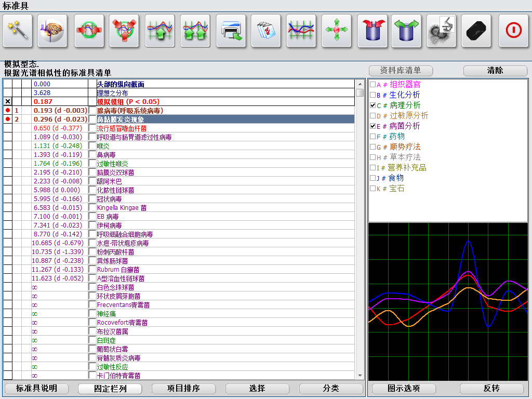Uncheck E # 病菌分析 checkbox

pos(373,126)
